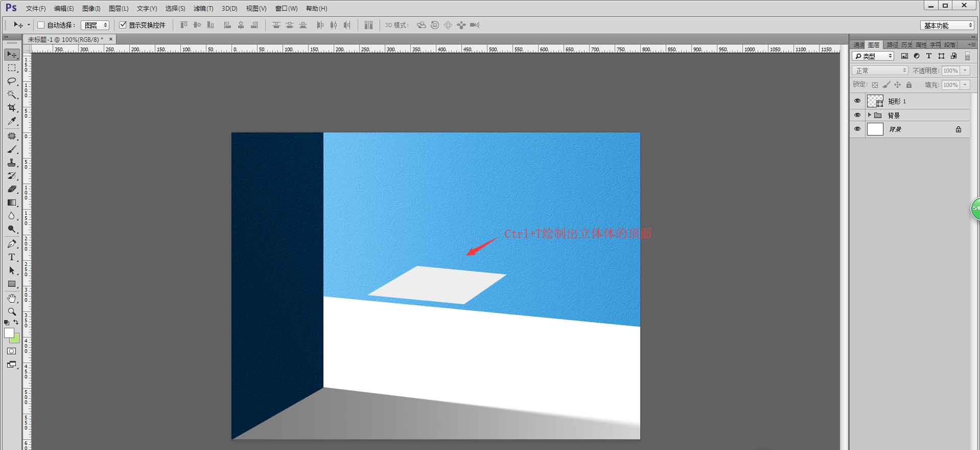Screen dimensions: 980x450
Task: Open the 基本功能 workspace dropdown
Action: point(947,25)
